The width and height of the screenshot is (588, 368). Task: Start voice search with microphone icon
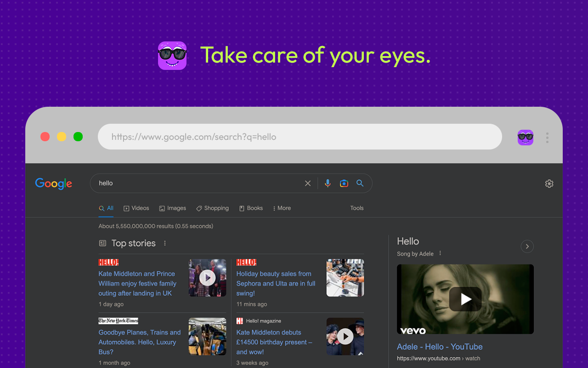pos(328,183)
